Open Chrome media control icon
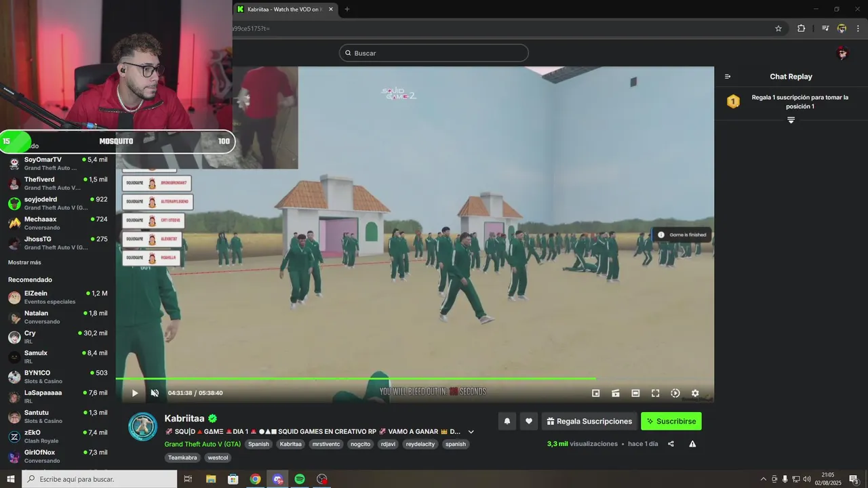This screenshot has height=488, width=868. pos(825,28)
